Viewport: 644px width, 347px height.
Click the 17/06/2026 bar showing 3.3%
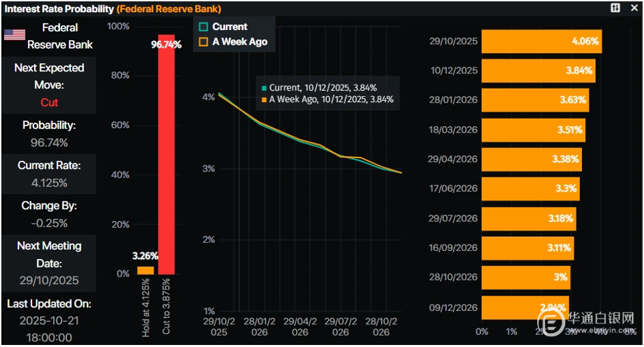coord(530,189)
